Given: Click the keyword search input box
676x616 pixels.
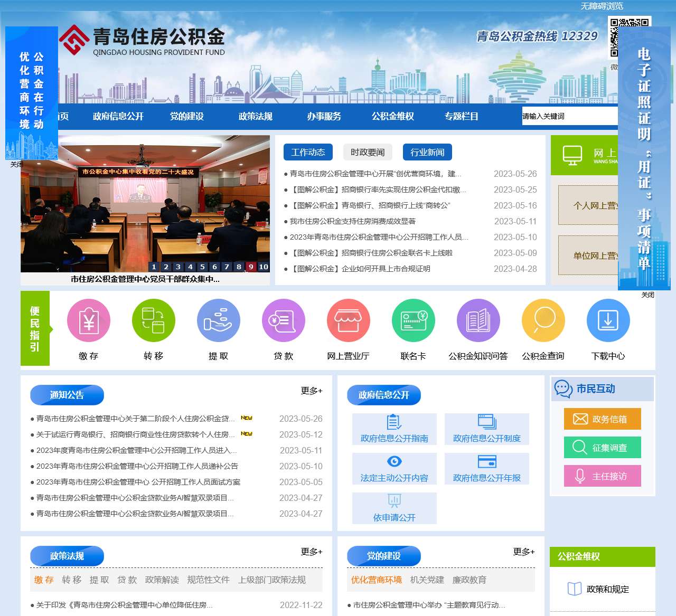Looking at the screenshot, I should pyautogui.click(x=568, y=116).
